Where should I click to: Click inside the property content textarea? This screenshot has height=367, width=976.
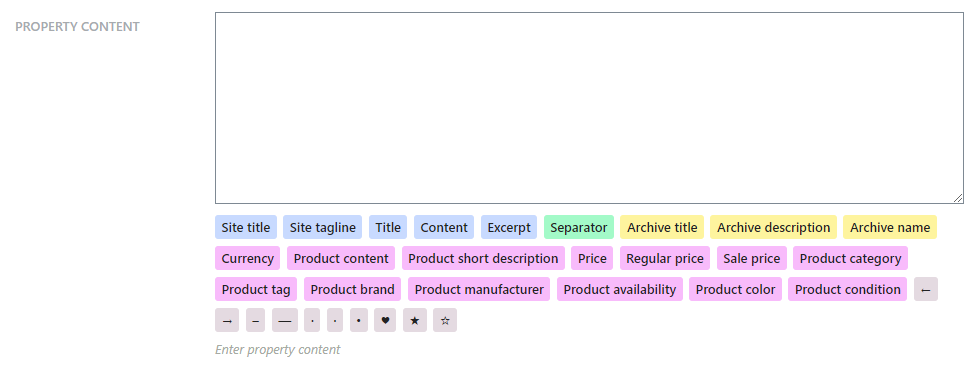tap(589, 108)
